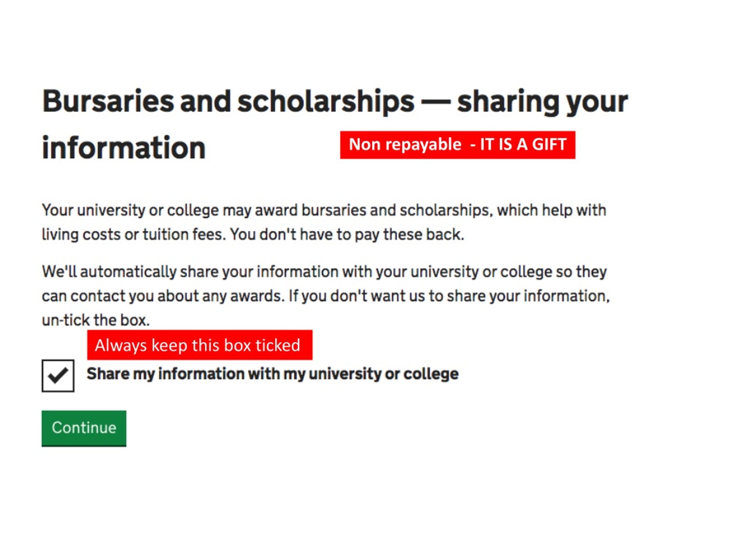The image size is (747, 560).
Task: Click the checkmark icon inside the box
Action: pos(58,375)
